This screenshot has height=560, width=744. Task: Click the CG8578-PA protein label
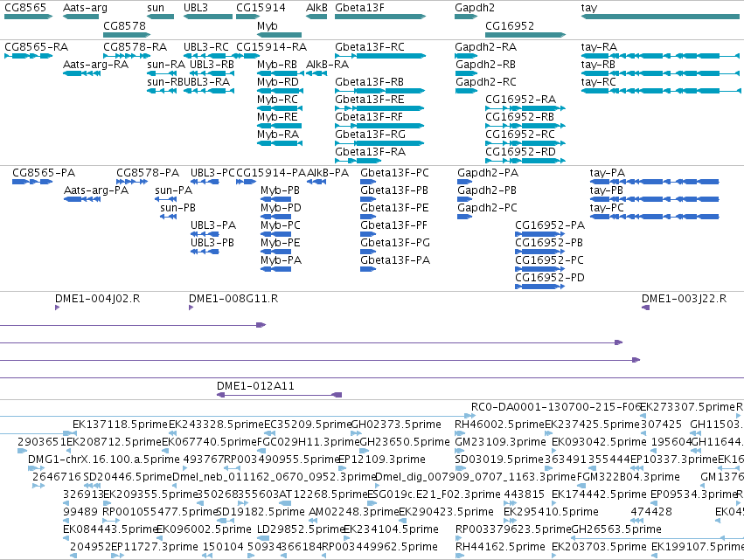tap(148, 173)
